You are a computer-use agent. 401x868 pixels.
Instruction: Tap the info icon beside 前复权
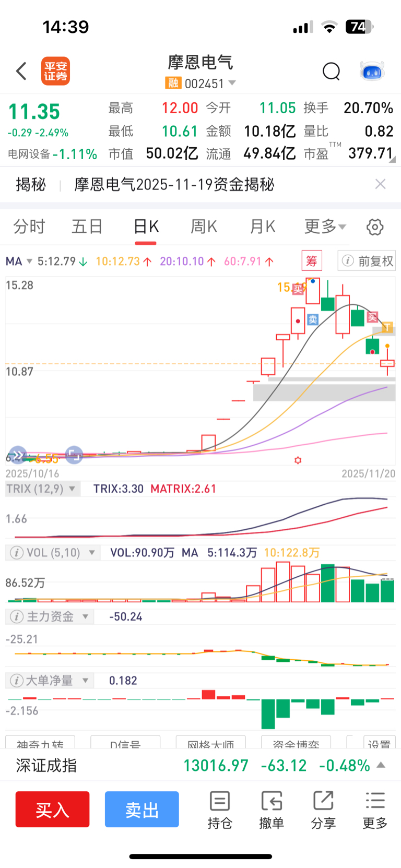(x=348, y=260)
